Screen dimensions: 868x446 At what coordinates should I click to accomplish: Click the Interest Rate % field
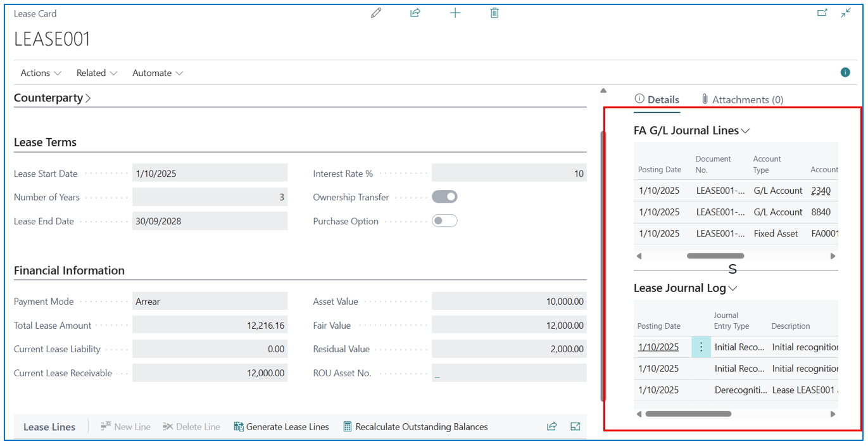508,174
